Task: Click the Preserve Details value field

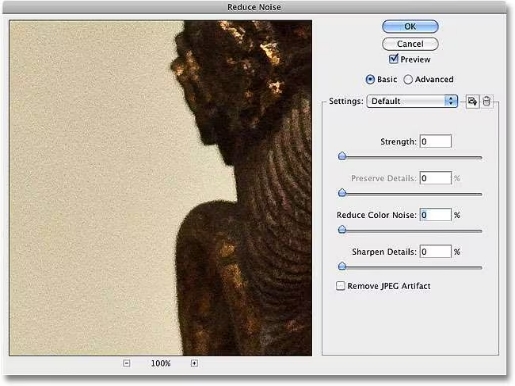Action: point(436,178)
